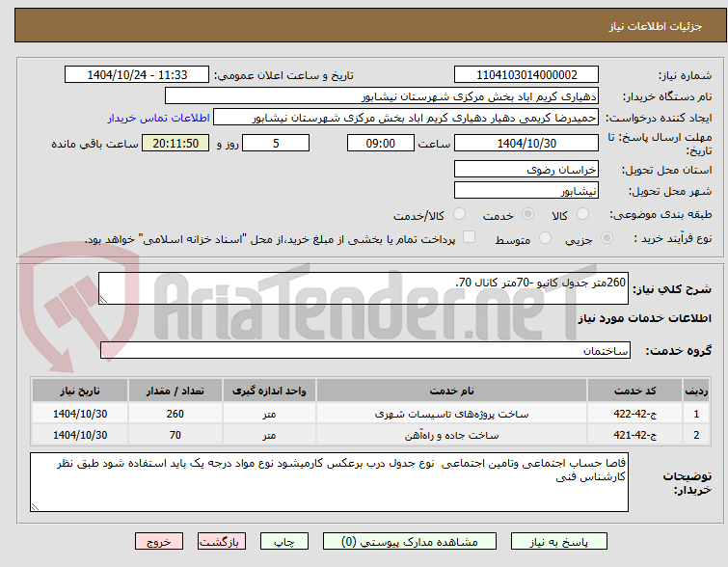Screen dimensions: 728x567
Task: Click service code ج-42-421 cell
Action: point(634,435)
